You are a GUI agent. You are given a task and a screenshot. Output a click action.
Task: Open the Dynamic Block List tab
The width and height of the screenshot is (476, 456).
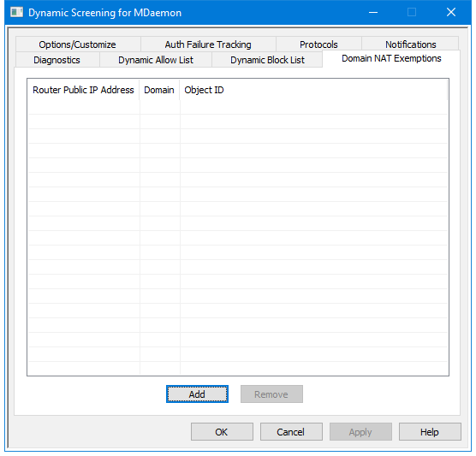tap(267, 60)
